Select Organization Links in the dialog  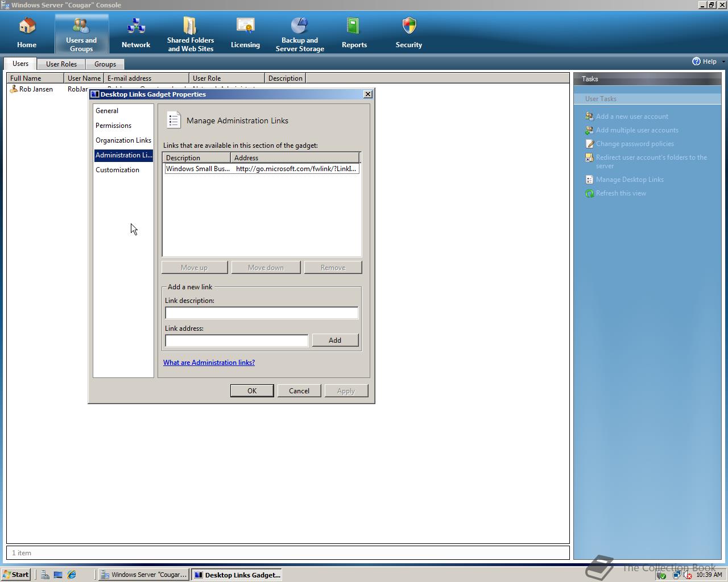[x=123, y=140]
